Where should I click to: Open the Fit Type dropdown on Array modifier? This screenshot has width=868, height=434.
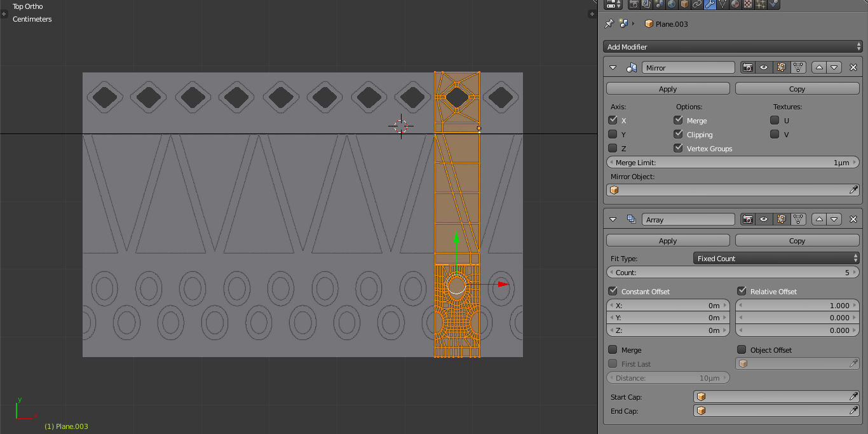point(775,259)
